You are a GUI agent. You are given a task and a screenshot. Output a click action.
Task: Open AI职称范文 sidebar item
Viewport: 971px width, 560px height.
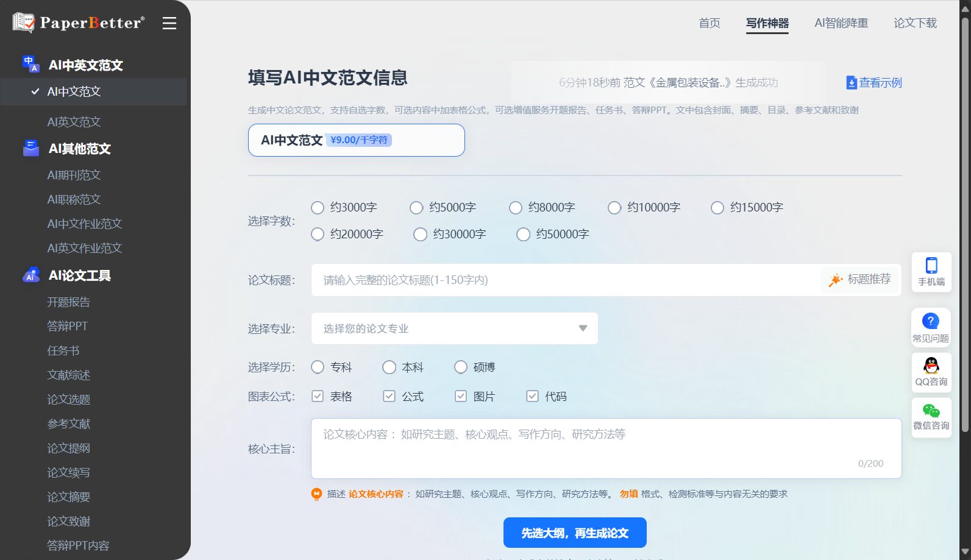[x=74, y=199]
